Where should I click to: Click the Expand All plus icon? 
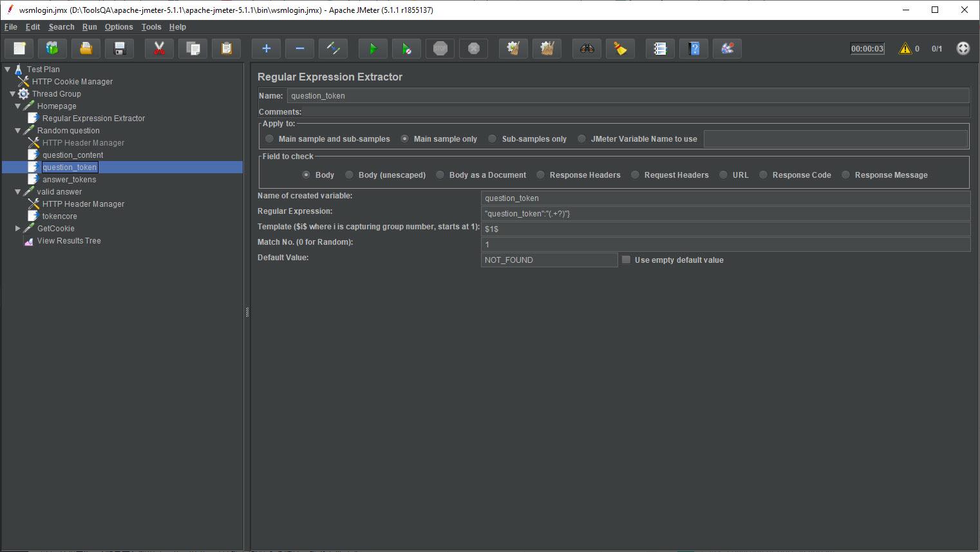click(266, 48)
